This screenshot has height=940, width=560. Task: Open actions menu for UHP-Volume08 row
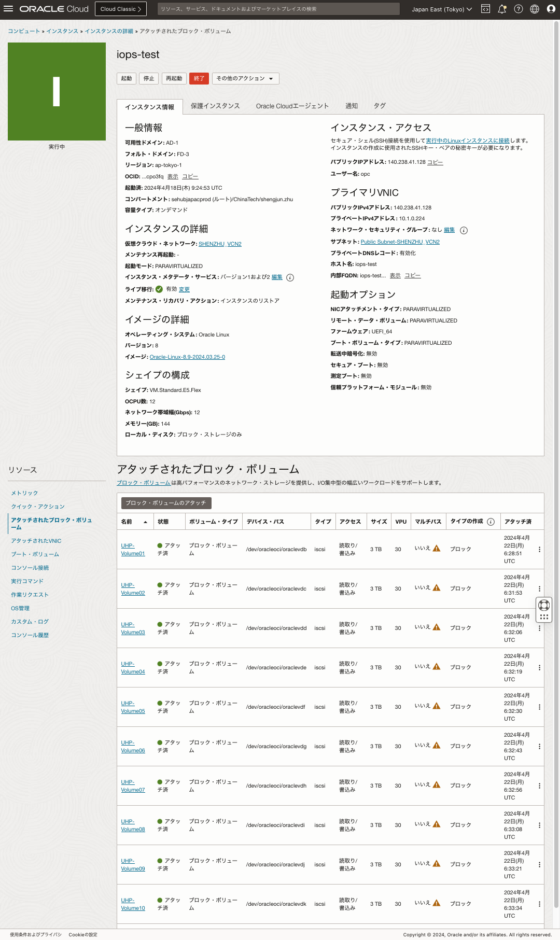539,825
